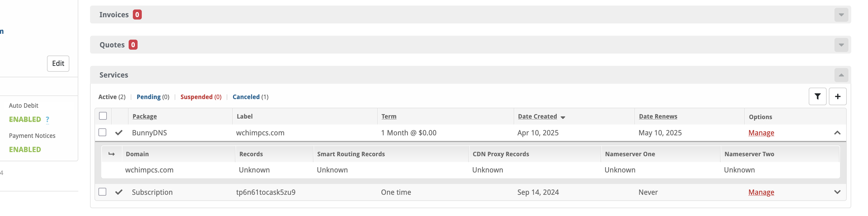
Task: Click the Date Created sort arrow
Action: click(563, 117)
